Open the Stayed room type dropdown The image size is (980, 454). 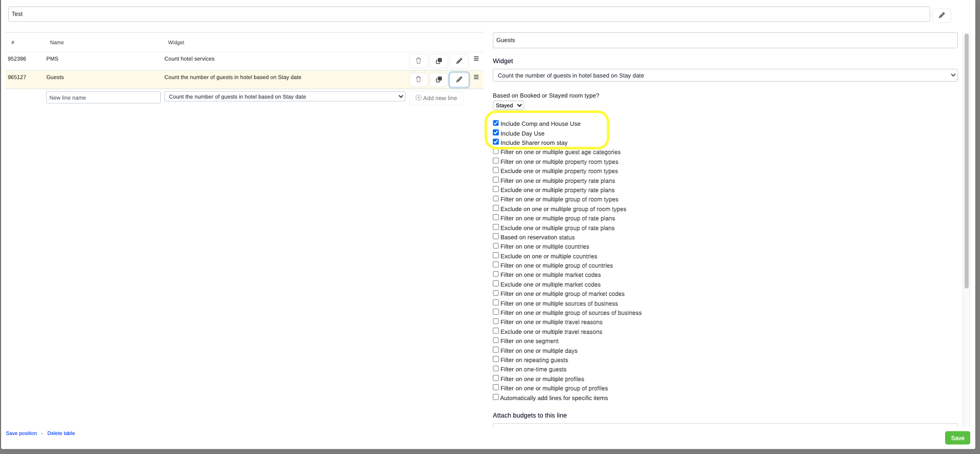508,105
